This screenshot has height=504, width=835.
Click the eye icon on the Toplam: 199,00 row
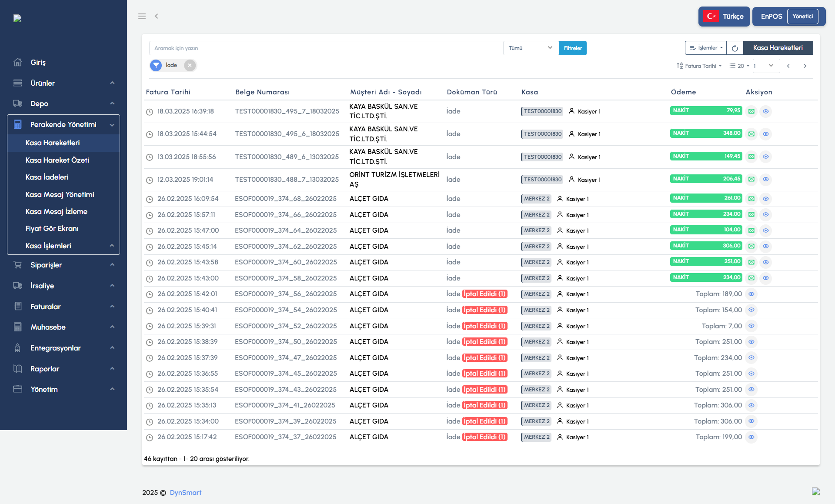(751, 437)
